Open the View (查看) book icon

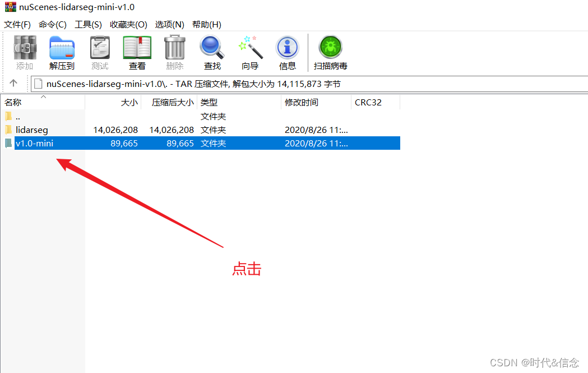pos(137,48)
